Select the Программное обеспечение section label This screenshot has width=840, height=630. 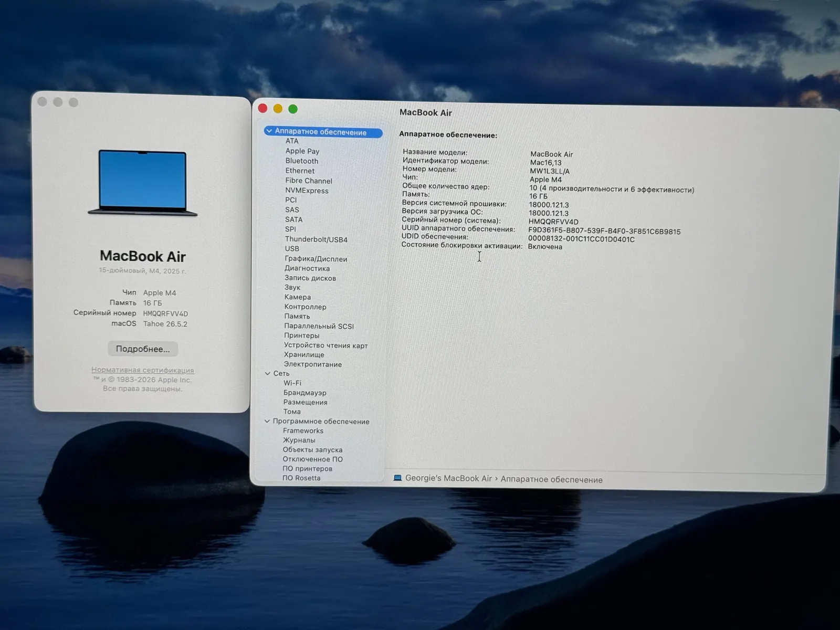coord(321,422)
